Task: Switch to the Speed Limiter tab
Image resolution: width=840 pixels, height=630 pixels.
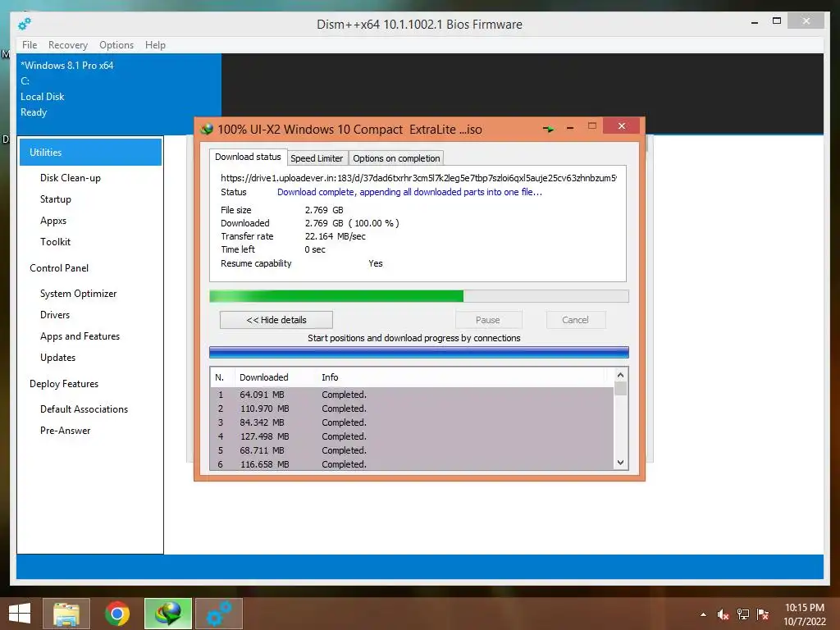Action: click(x=317, y=158)
